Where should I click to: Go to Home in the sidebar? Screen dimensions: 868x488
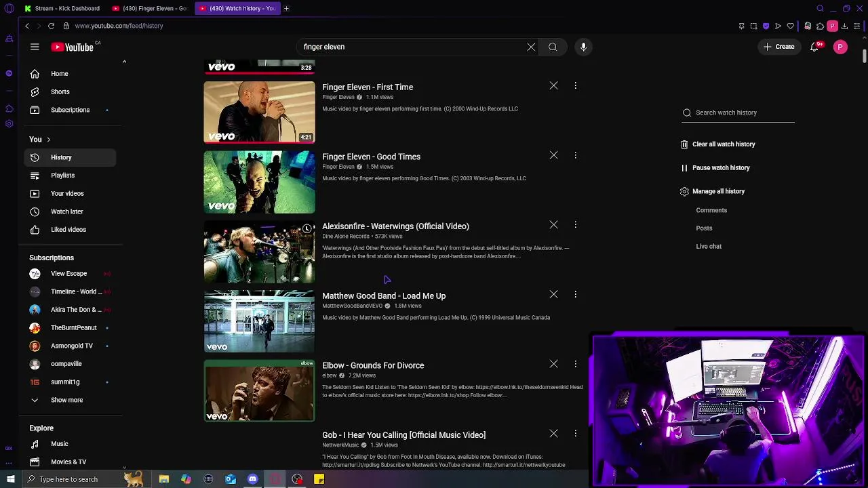71,74
